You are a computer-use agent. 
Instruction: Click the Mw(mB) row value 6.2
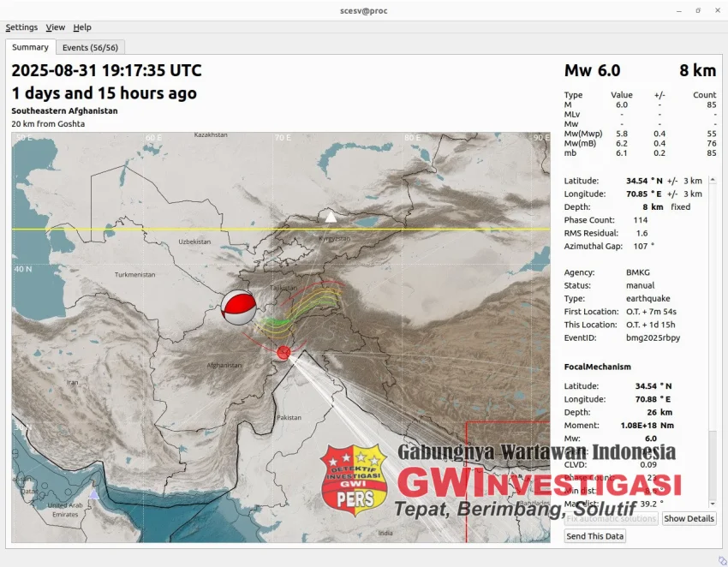coord(622,144)
